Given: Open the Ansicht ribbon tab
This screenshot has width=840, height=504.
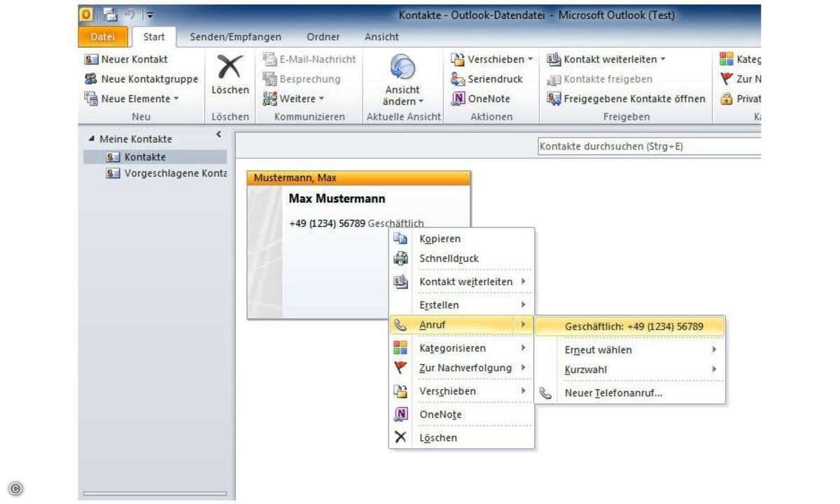Looking at the screenshot, I should (381, 36).
